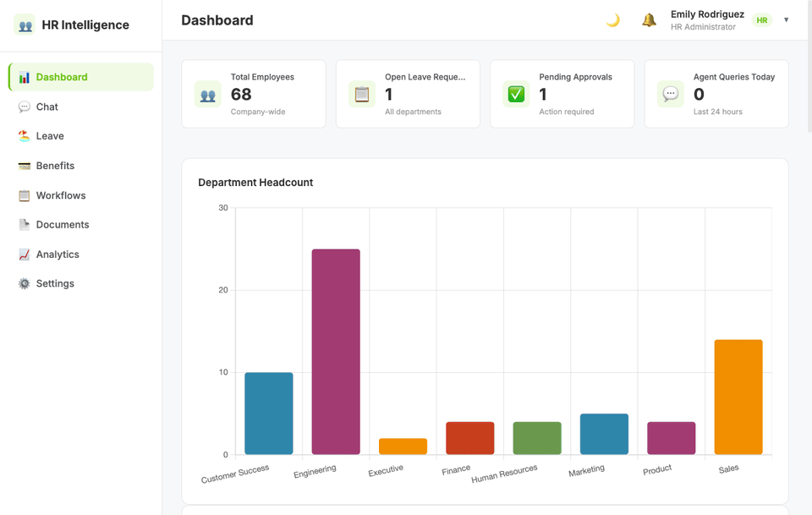Viewport: 812px width, 515px height.
Task: Open the Settings page
Action: pyautogui.click(x=81, y=283)
